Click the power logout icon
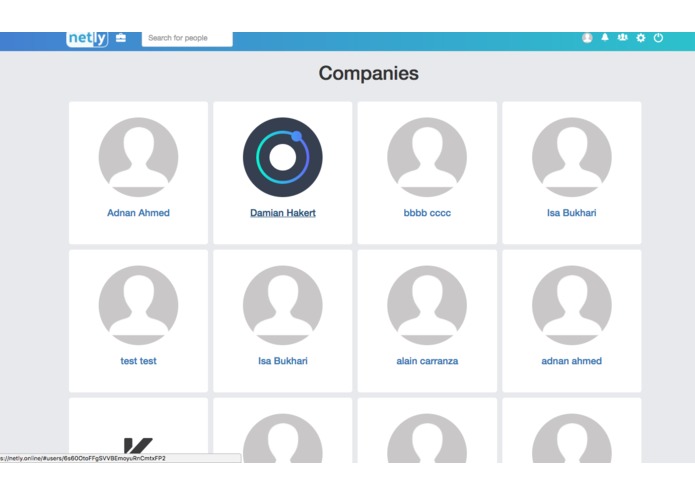 point(658,38)
